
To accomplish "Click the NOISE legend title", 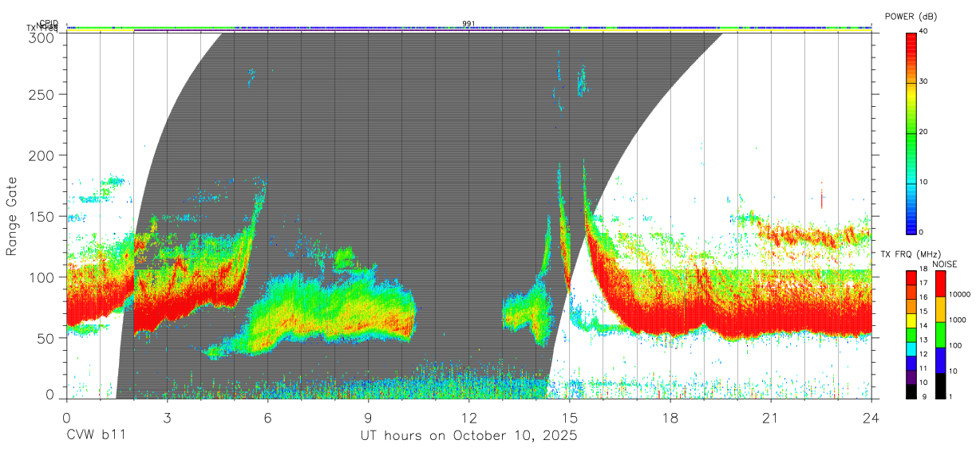I will pos(945,264).
